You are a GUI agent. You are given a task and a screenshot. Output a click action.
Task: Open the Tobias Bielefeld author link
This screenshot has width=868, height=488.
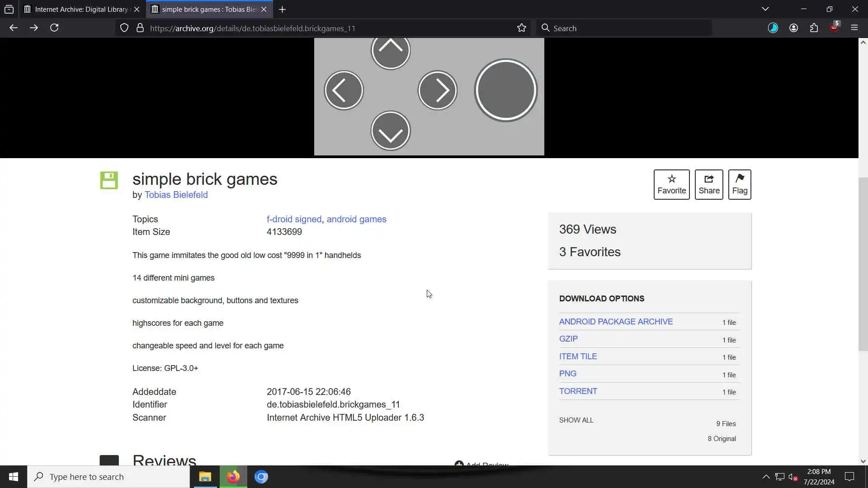tap(176, 195)
